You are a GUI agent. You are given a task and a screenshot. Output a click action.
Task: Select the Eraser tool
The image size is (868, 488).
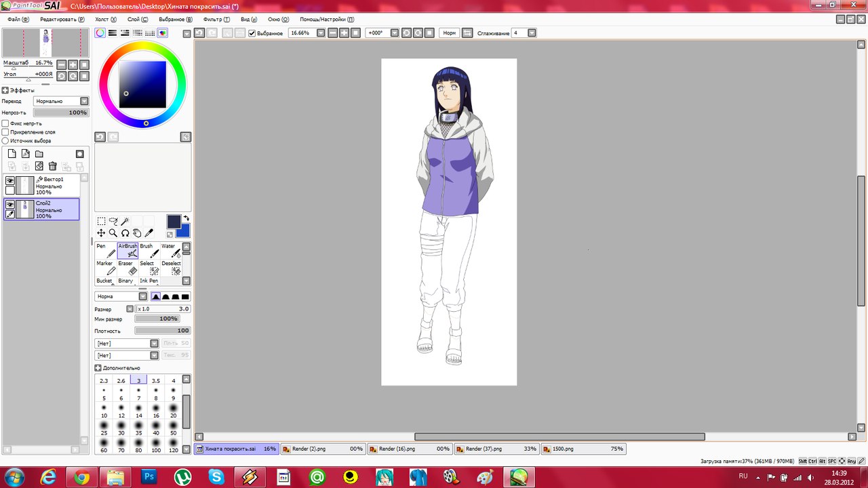pyautogui.click(x=127, y=268)
